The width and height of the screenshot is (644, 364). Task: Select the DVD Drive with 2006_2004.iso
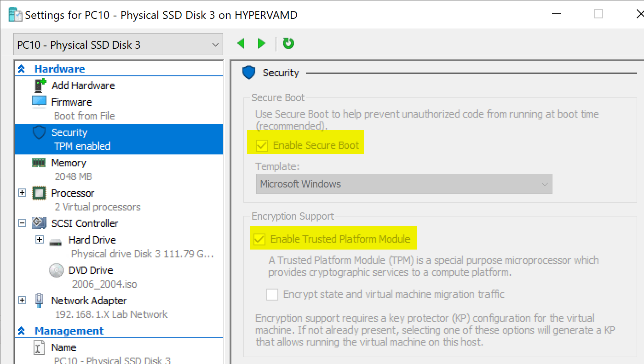click(56, 270)
